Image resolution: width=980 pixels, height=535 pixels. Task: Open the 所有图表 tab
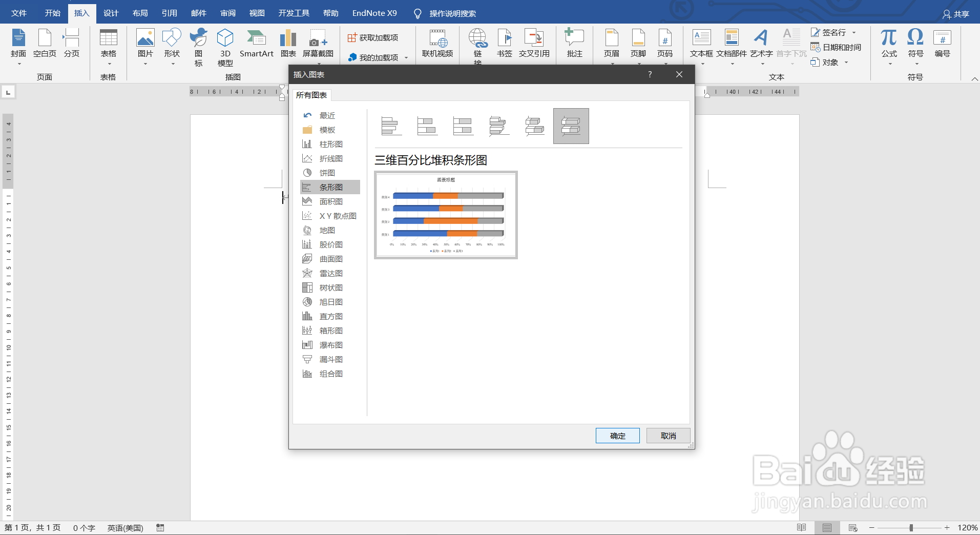point(311,95)
